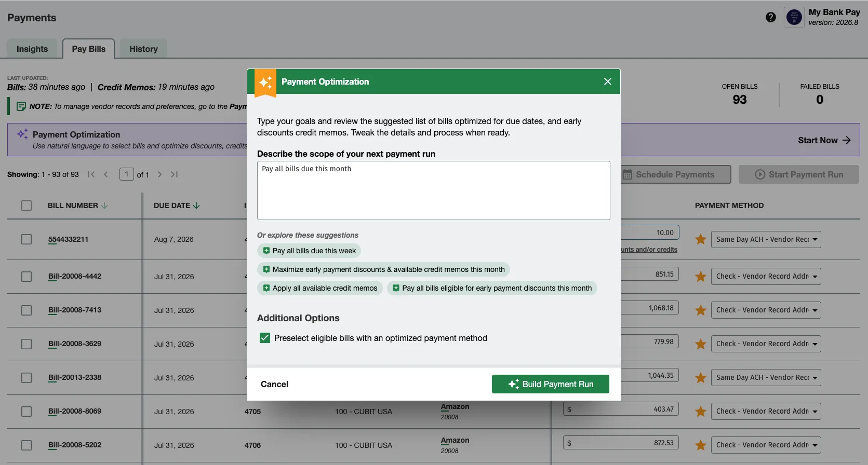Viewport: 868px width, 465px height.
Task: Click the star icon next to Bill-20008-8069
Action: pyautogui.click(x=701, y=412)
